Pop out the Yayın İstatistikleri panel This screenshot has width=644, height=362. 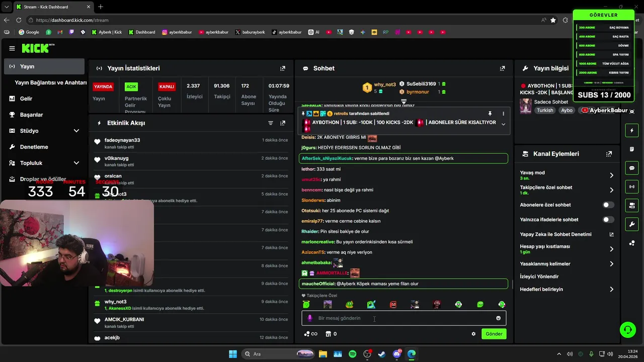[283, 68]
